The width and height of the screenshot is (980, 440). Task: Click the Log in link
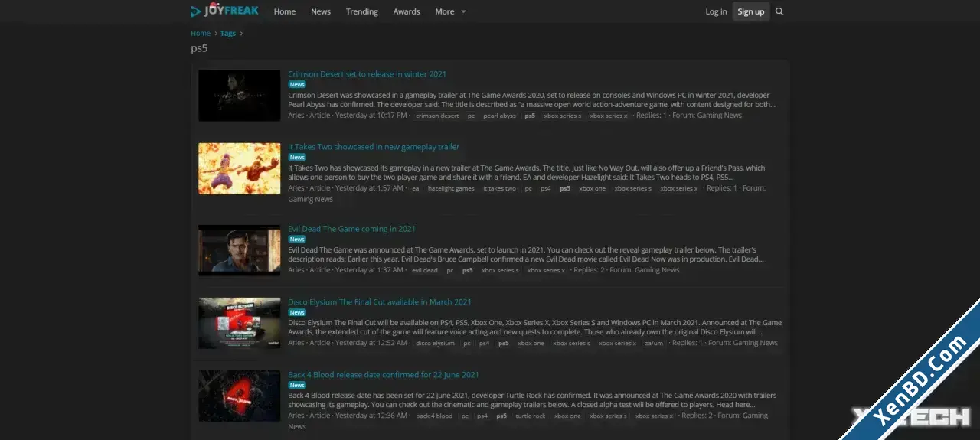click(x=716, y=11)
